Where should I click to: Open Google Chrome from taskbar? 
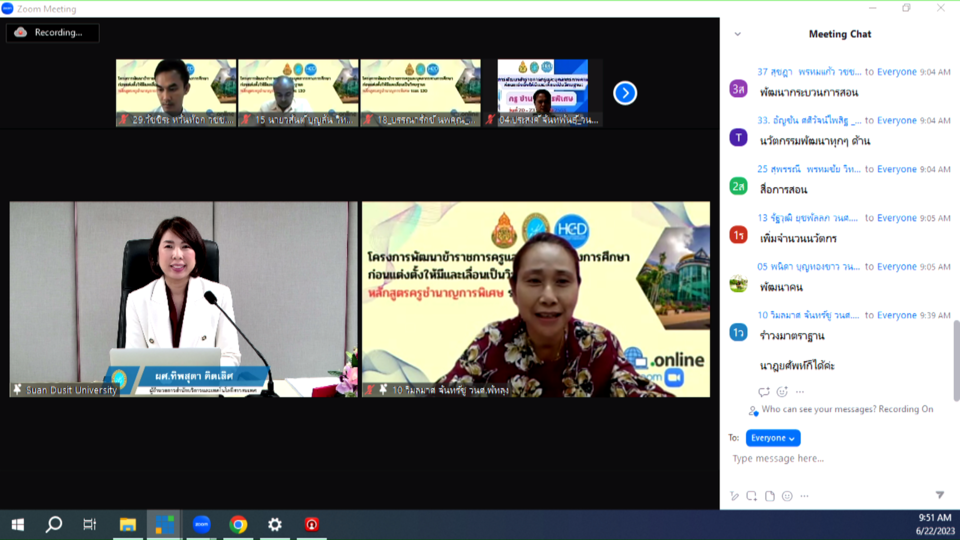(238, 525)
